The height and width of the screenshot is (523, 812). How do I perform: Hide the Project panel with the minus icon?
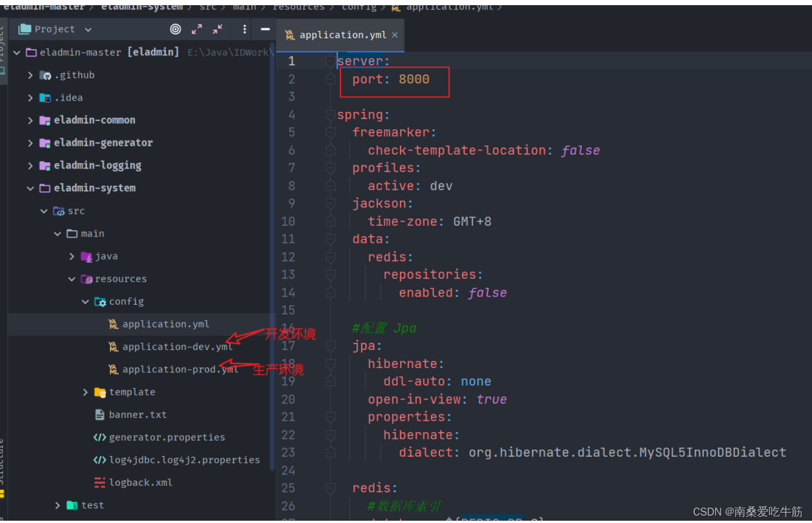(265, 29)
